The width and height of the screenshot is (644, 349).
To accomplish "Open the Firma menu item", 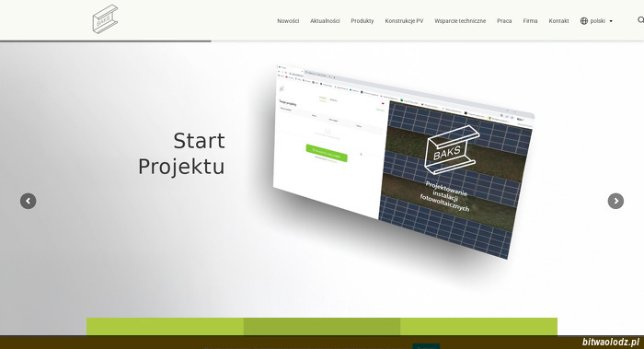I will 530,20.
